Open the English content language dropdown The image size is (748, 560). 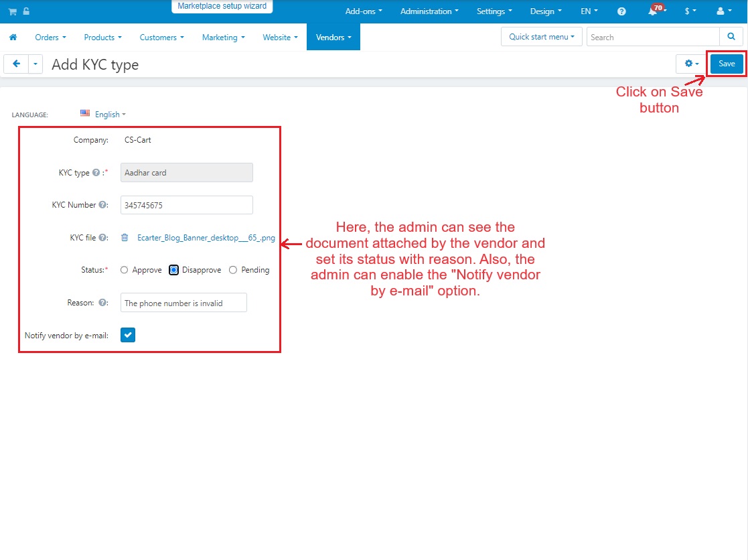coord(110,115)
